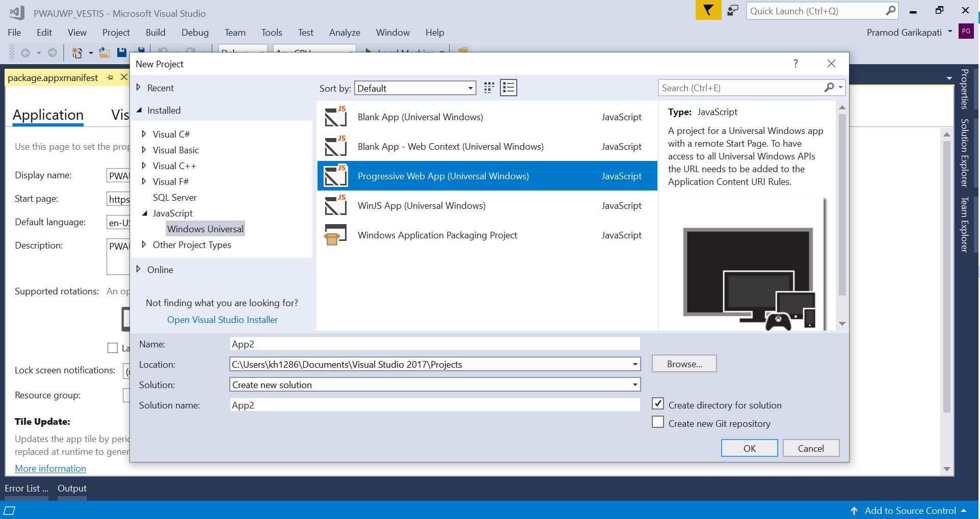Image resolution: width=980 pixels, height=519 pixels.
Task: Click the feedback smiley icon in title bar
Action: pyautogui.click(x=732, y=10)
